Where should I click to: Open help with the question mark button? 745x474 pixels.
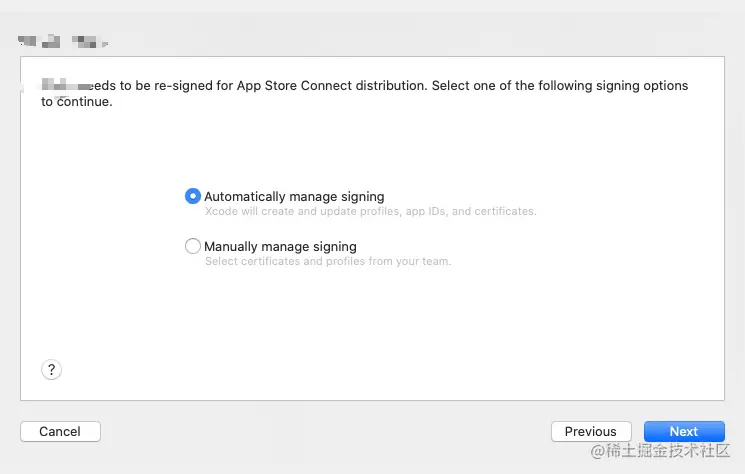[52, 370]
